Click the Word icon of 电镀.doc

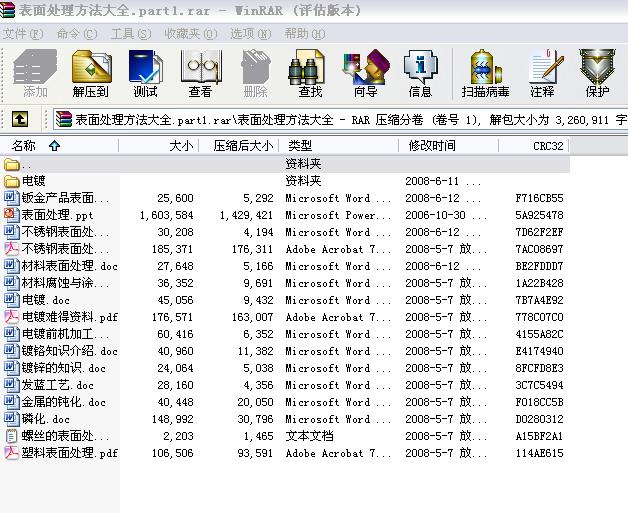click(12, 300)
